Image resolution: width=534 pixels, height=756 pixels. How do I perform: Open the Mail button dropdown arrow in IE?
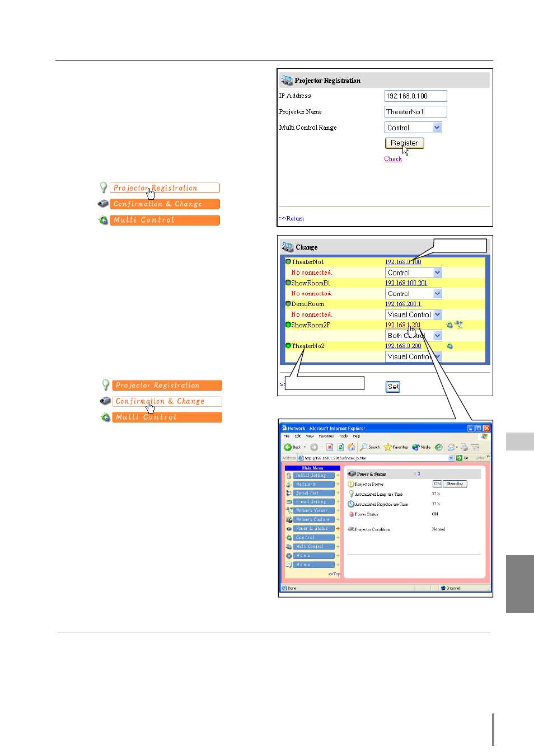(457, 447)
